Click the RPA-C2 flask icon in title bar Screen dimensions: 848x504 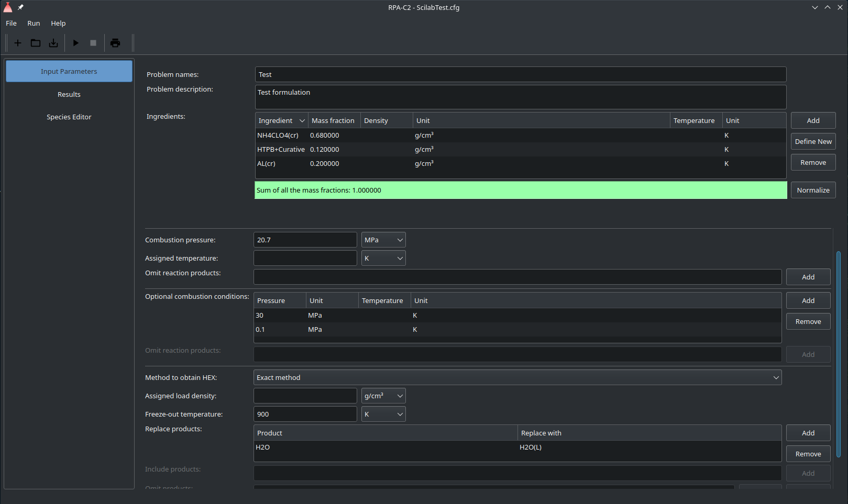coord(8,7)
